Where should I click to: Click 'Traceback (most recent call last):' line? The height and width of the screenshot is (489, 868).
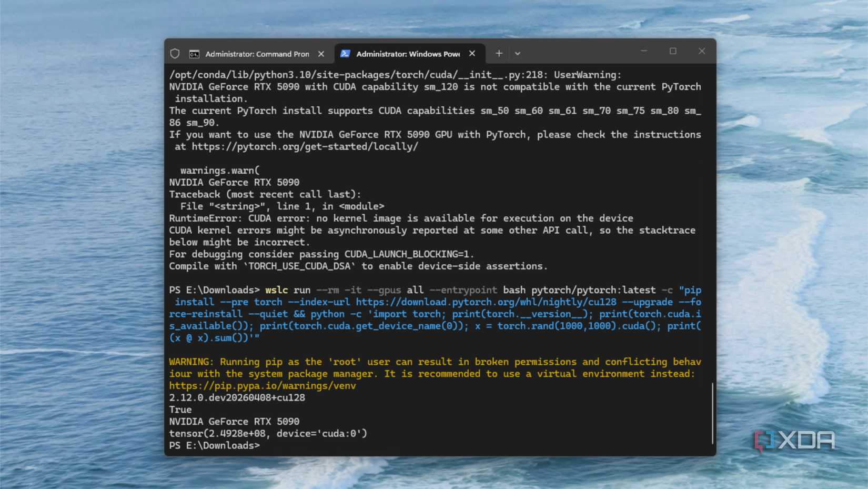265,194
